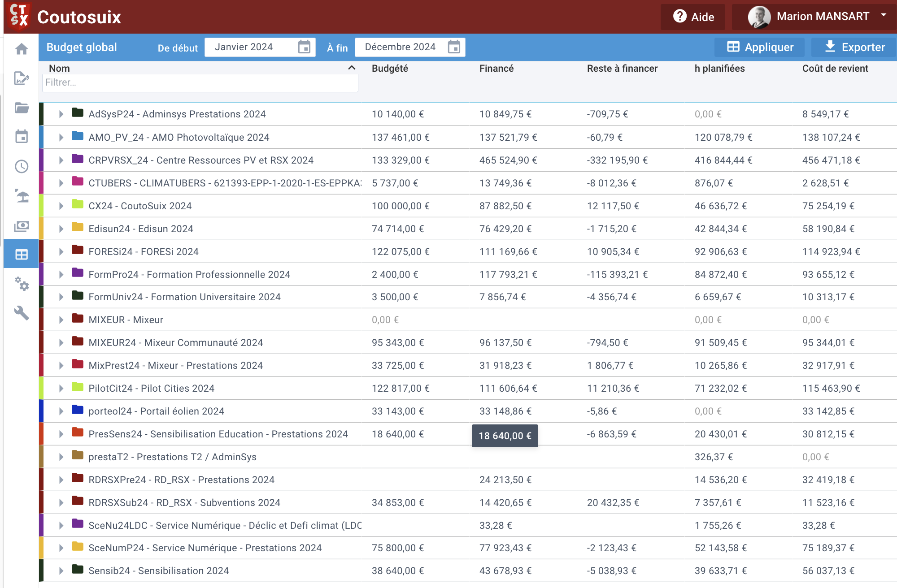Click the folder projects sidebar icon
The width and height of the screenshot is (897, 588).
pos(22,108)
